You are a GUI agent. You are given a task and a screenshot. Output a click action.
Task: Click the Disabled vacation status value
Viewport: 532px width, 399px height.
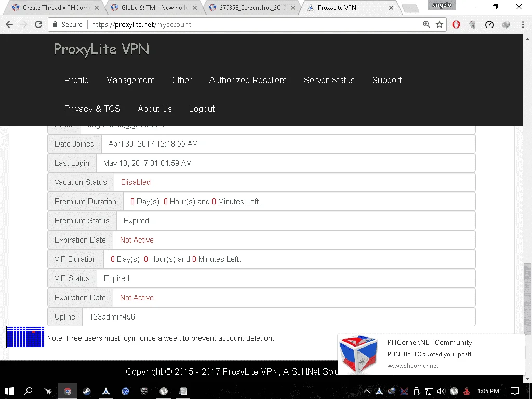[136, 182]
